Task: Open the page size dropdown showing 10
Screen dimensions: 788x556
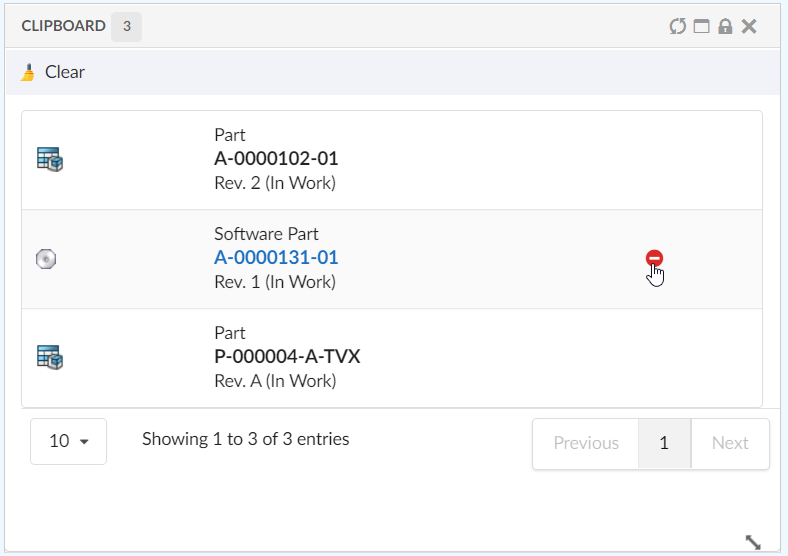Action: (68, 441)
